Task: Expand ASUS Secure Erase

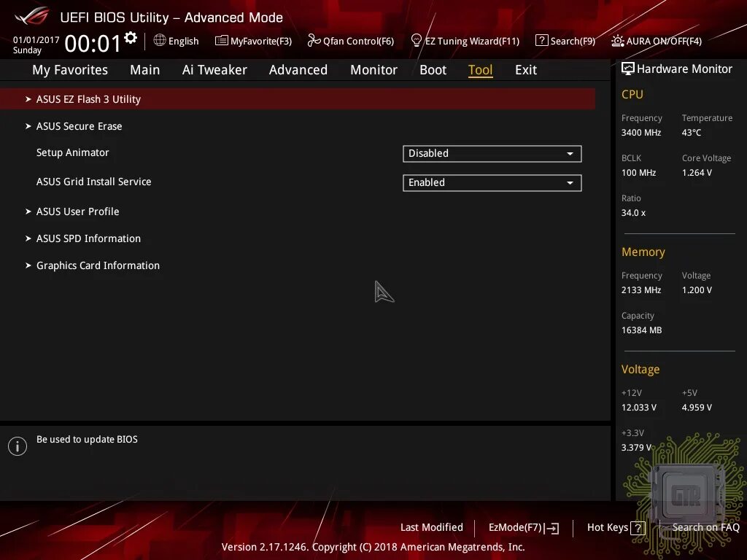Action: pyautogui.click(x=79, y=126)
